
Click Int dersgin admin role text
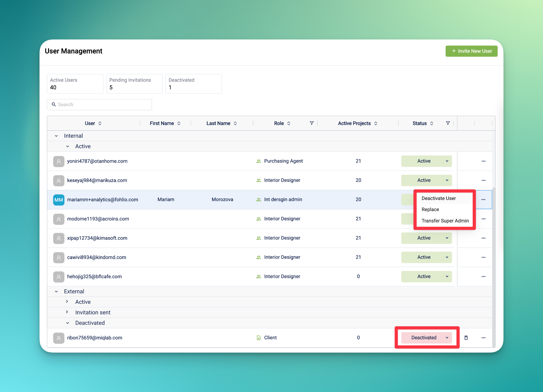click(x=283, y=199)
